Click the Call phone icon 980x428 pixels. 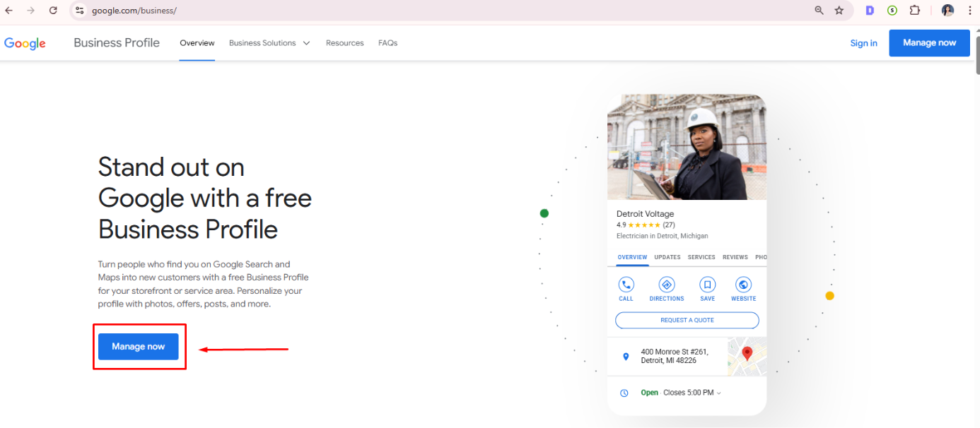626,285
